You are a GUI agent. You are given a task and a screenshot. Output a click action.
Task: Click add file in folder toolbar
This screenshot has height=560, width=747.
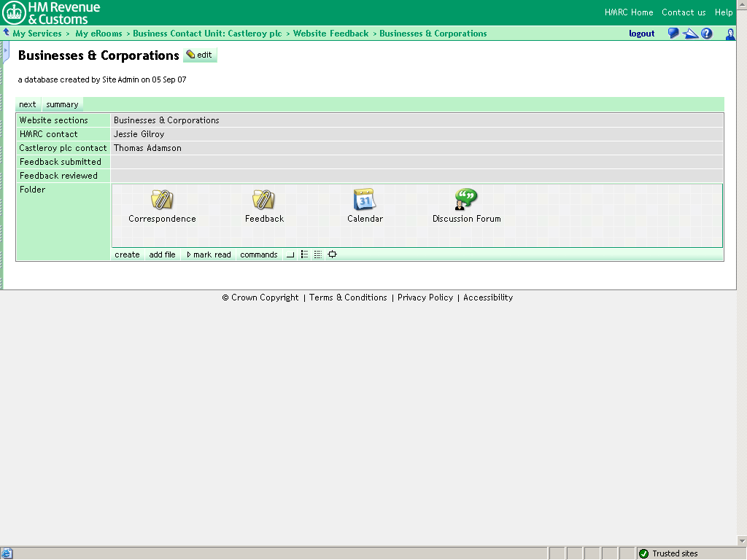[162, 254]
